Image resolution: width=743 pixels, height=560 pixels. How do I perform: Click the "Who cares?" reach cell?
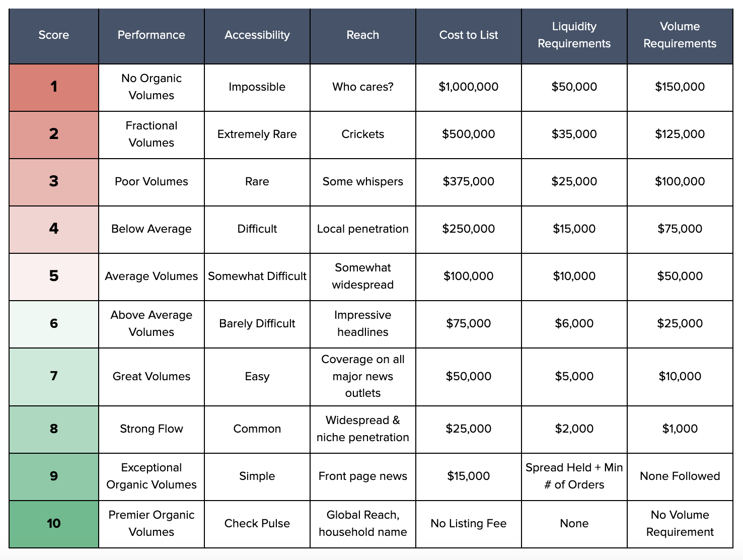[362, 87]
